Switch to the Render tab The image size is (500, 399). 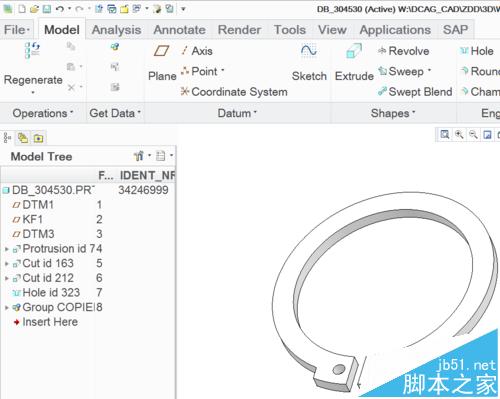tap(239, 30)
